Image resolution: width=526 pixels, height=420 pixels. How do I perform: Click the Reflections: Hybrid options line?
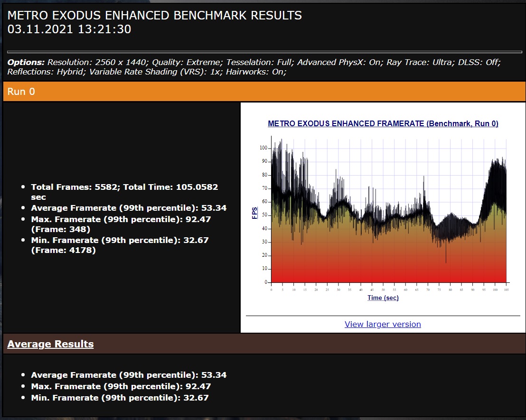147,72
